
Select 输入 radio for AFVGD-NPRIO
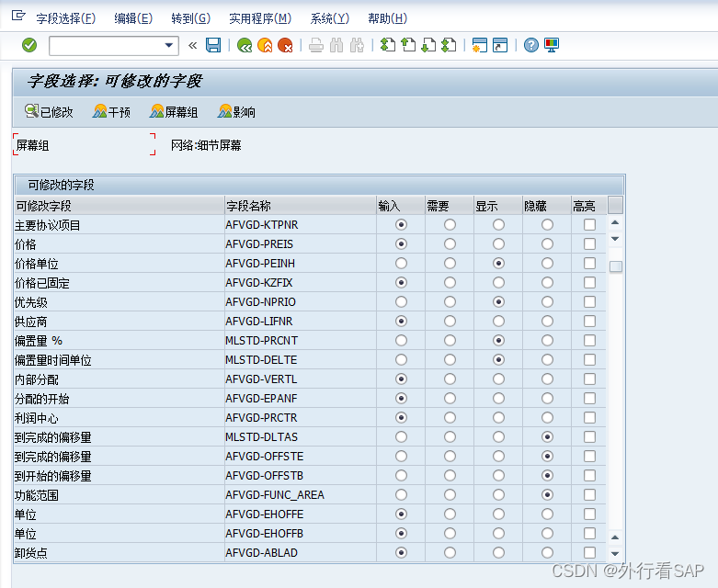point(401,302)
